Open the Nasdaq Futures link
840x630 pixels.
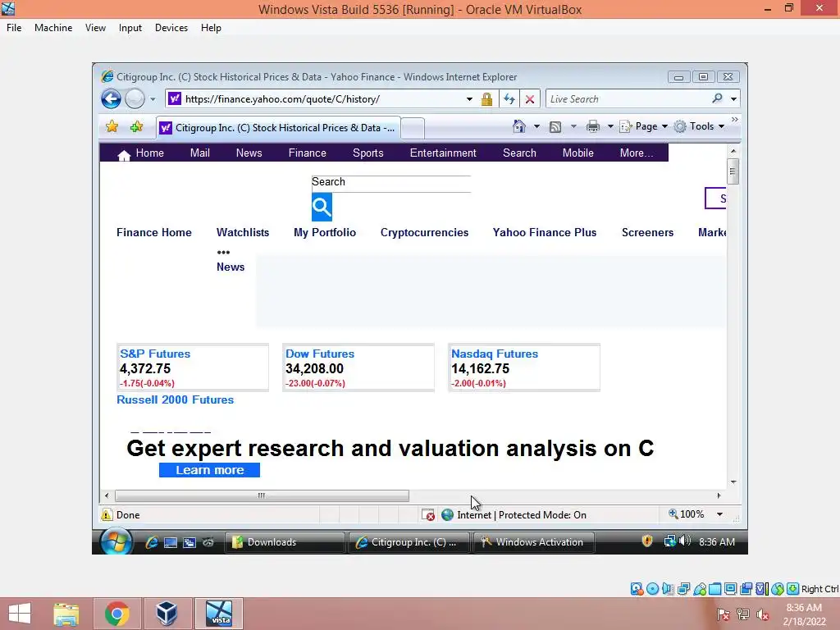[495, 354]
